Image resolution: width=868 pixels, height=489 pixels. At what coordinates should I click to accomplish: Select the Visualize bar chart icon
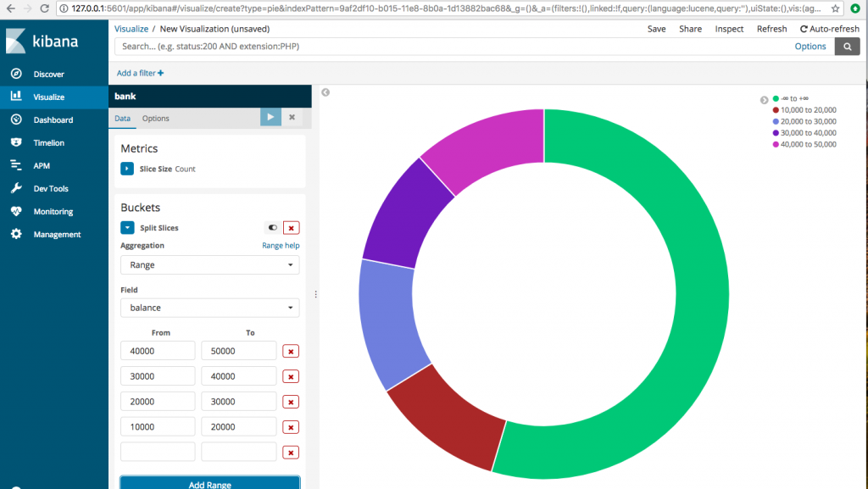(x=17, y=97)
